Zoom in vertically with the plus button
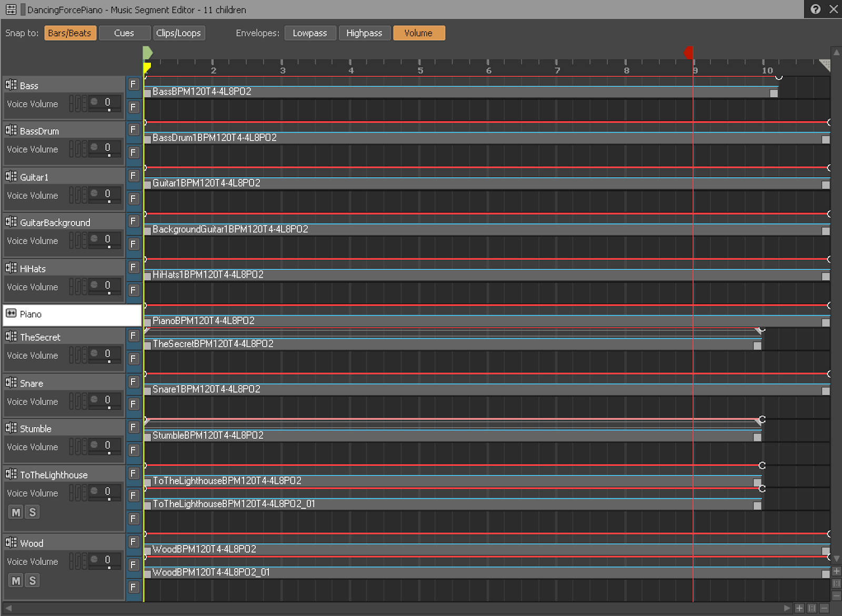Viewport: 842px width, 616px height. [x=836, y=571]
